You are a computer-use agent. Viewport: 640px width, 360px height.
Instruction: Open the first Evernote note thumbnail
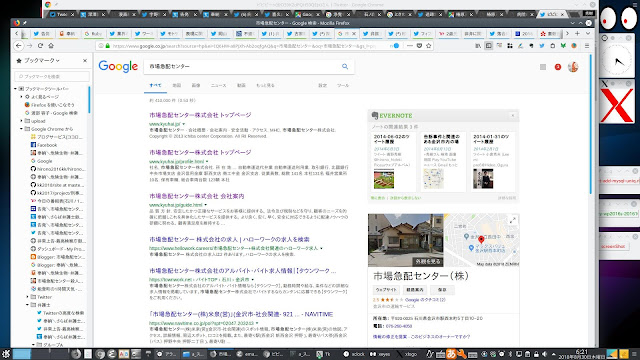coord(384,179)
